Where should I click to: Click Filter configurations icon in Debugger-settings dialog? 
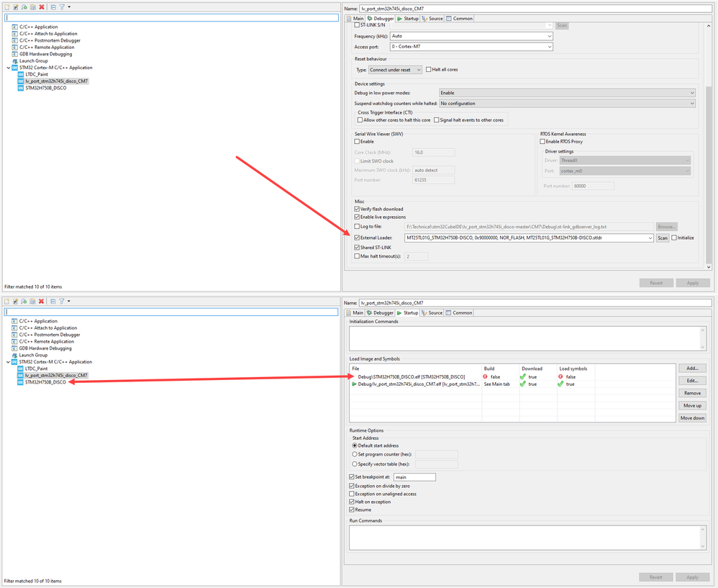[x=62, y=7]
